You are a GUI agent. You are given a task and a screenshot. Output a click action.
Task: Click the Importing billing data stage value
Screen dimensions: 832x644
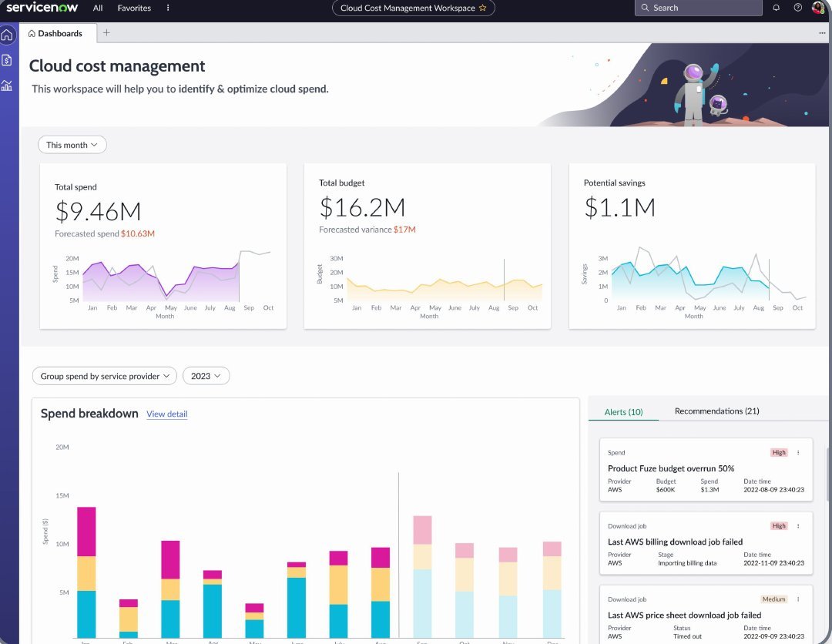pyautogui.click(x=687, y=563)
